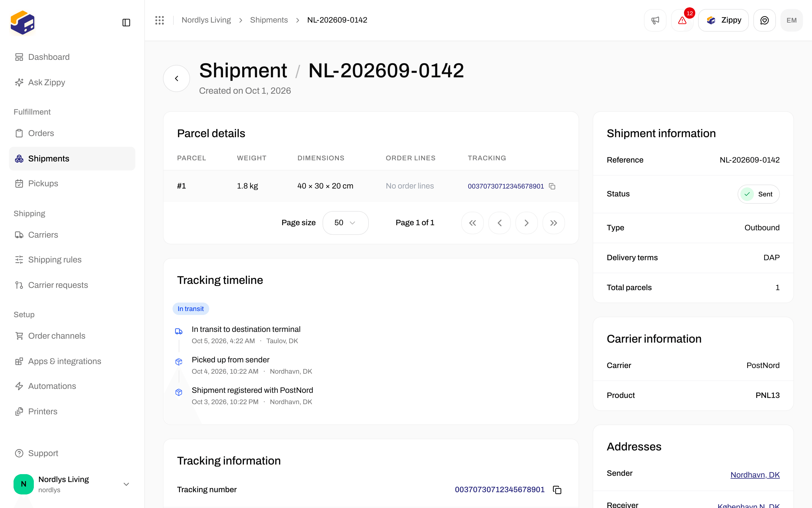Click the 'PNL13' product value
The image size is (812, 508).
(x=767, y=395)
